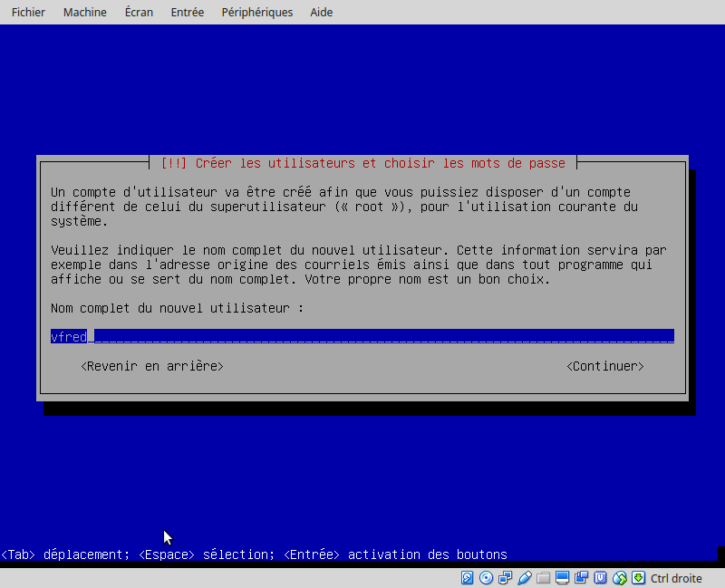
Task: Open the Fichier menu
Action: click(x=28, y=12)
